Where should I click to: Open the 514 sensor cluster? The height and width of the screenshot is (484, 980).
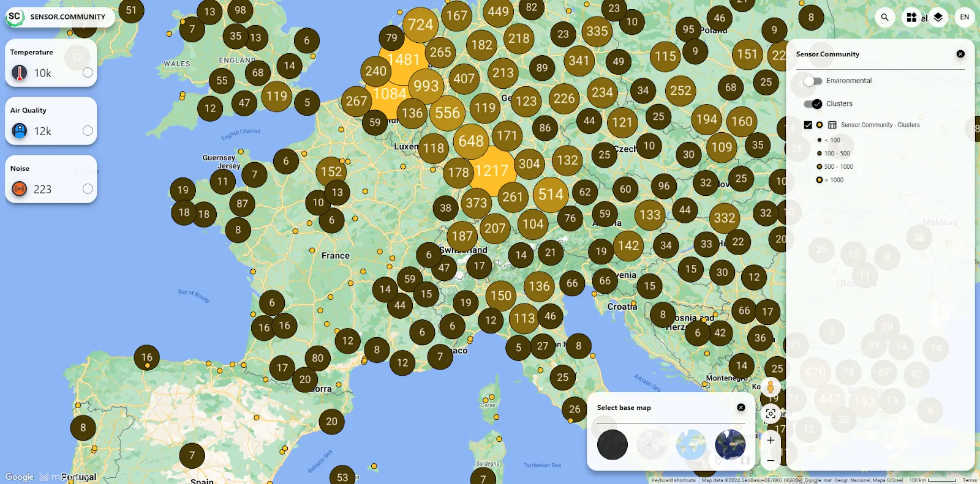(551, 195)
